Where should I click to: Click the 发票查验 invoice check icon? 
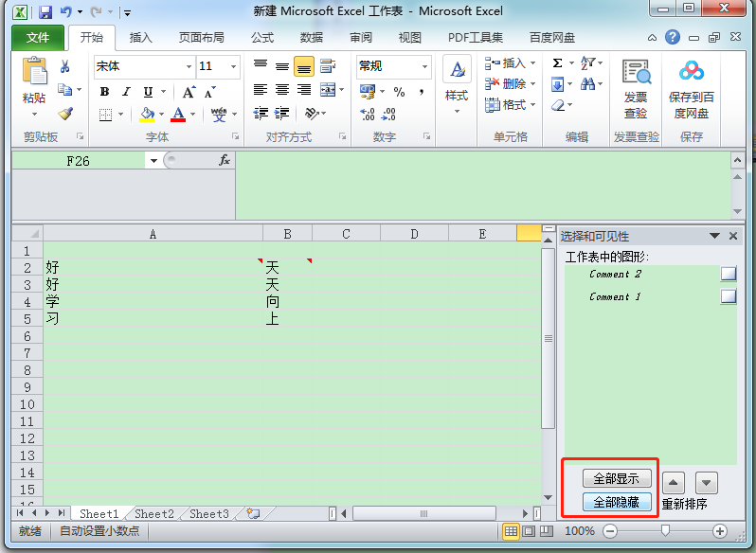coord(636,72)
